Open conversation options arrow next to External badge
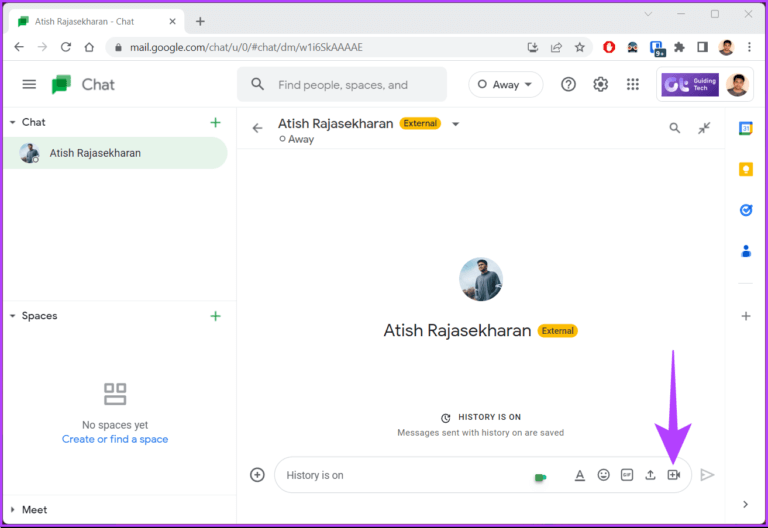768x528 pixels. pyautogui.click(x=456, y=124)
